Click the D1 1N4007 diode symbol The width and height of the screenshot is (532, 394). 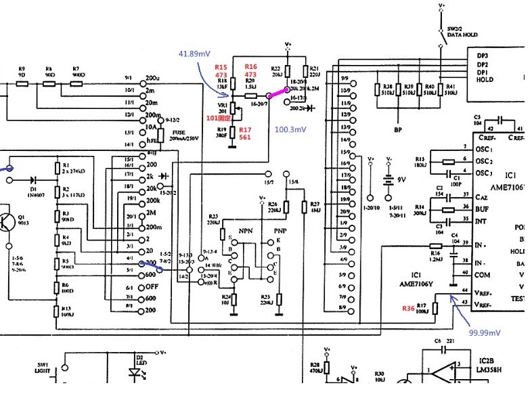(x=33, y=181)
